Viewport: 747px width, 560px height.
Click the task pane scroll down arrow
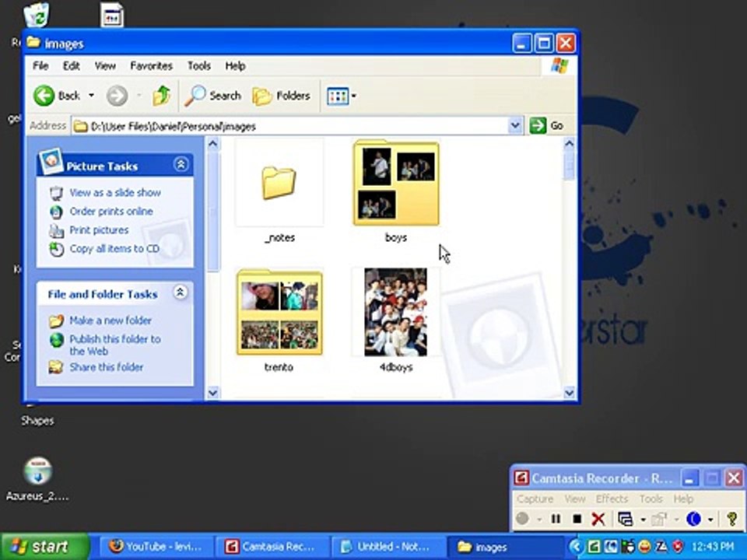pos(213,393)
